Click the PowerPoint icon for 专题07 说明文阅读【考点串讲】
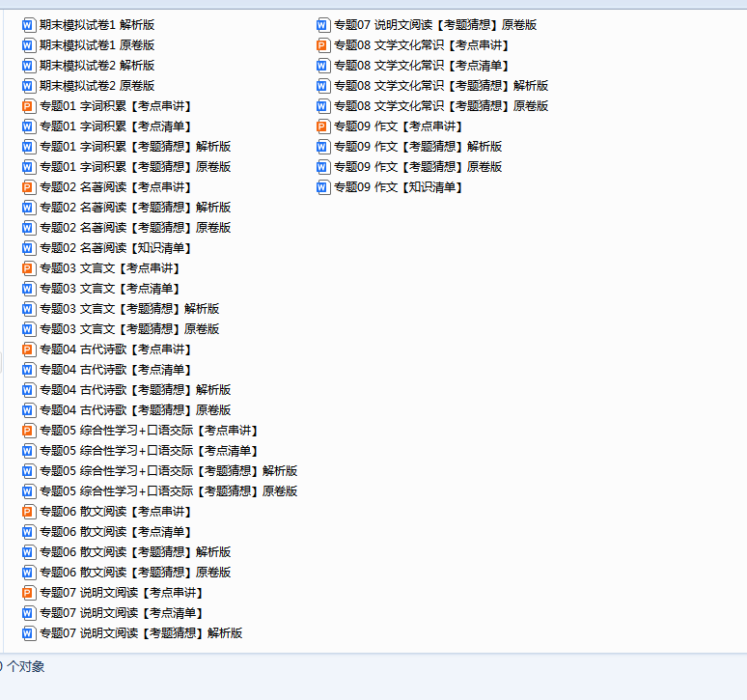Viewport: 747px width, 700px height. (x=29, y=593)
